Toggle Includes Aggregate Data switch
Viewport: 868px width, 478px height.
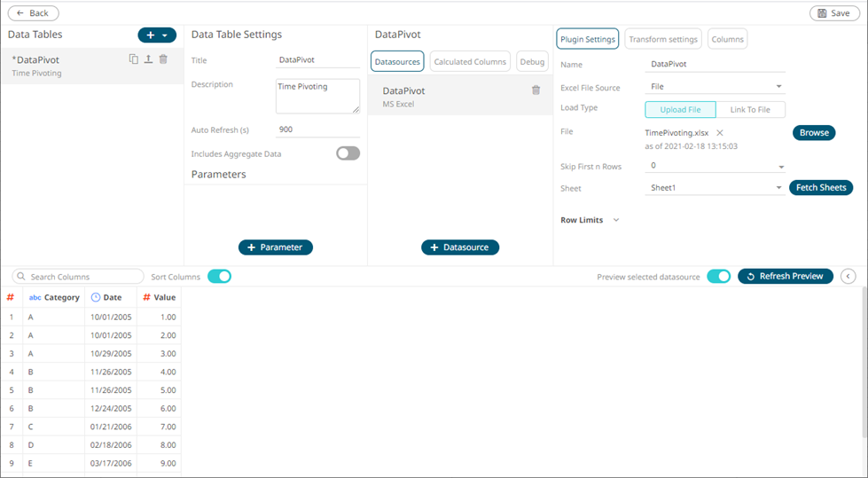(x=348, y=153)
